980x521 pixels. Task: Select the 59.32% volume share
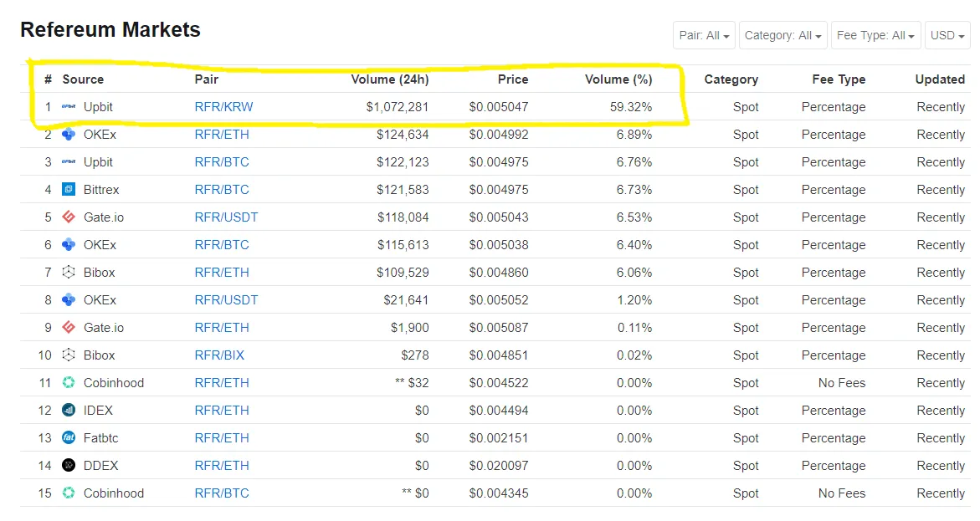coord(631,107)
